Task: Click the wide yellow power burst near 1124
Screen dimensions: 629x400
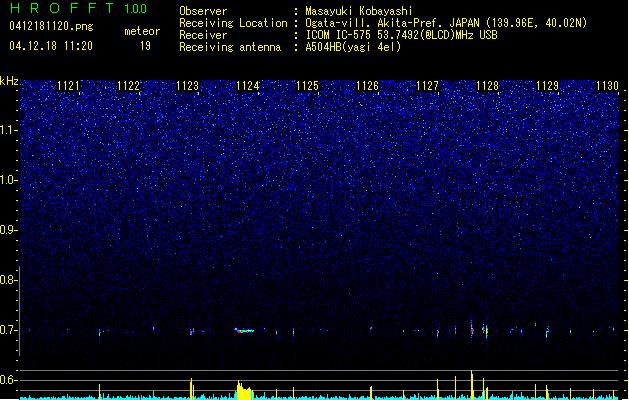Action: point(245,391)
